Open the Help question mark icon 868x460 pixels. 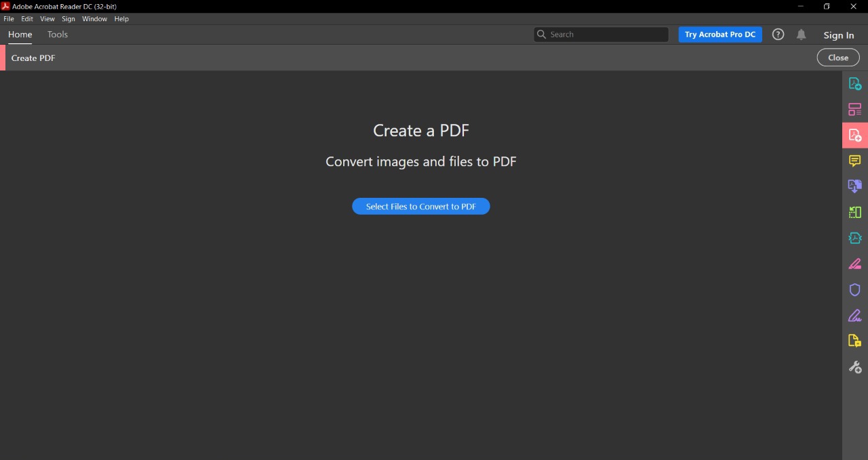pyautogui.click(x=778, y=35)
